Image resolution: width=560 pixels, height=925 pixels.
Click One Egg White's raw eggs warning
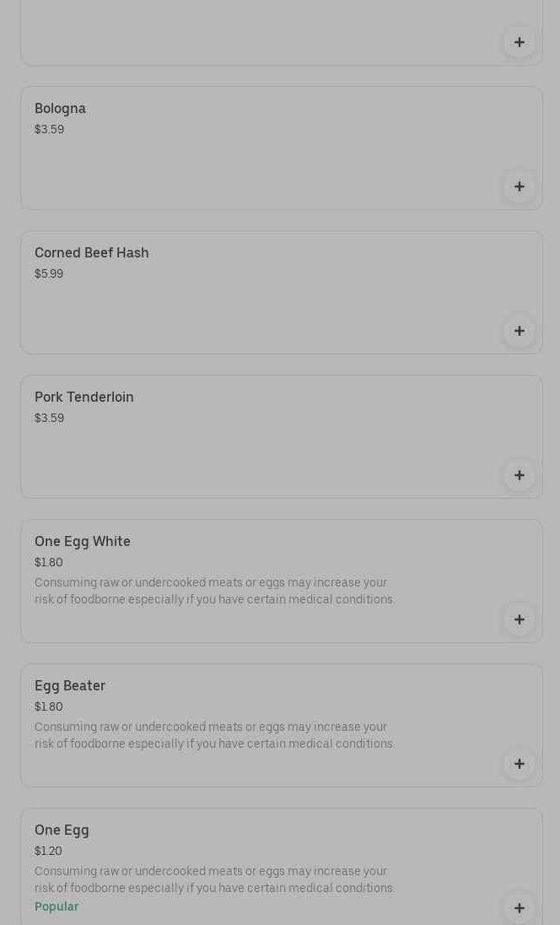pos(214,591)
